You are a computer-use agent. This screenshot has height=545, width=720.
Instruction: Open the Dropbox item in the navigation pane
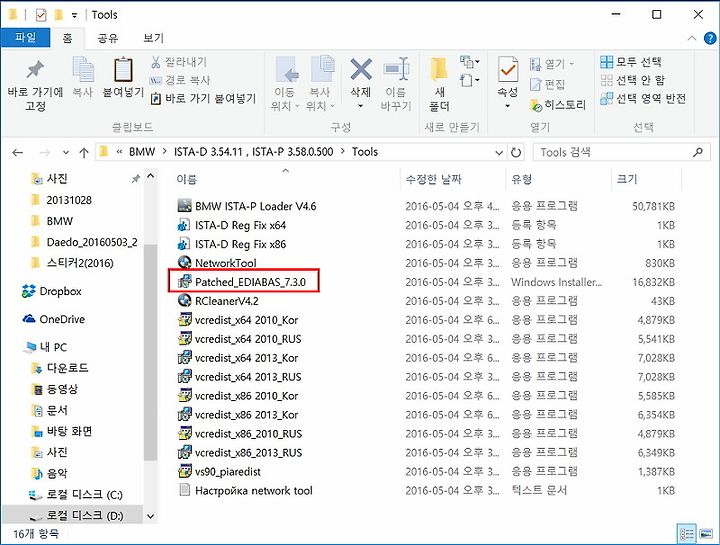click(51, 291)
